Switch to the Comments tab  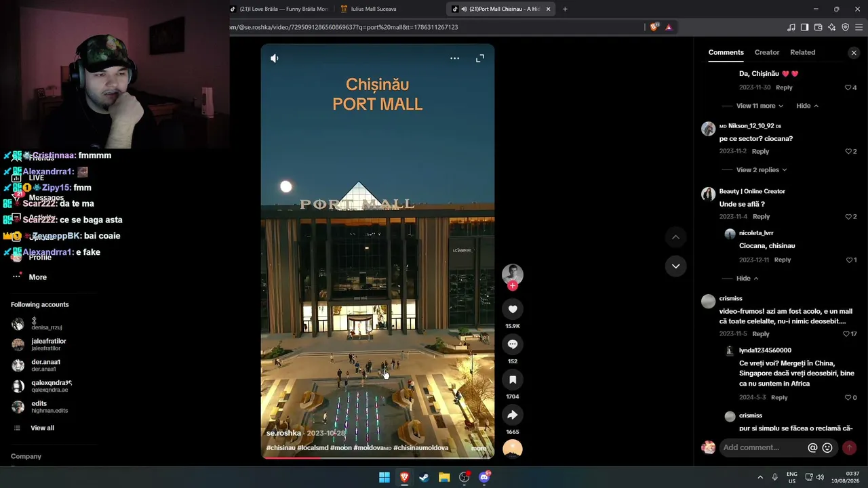point(726,52)
